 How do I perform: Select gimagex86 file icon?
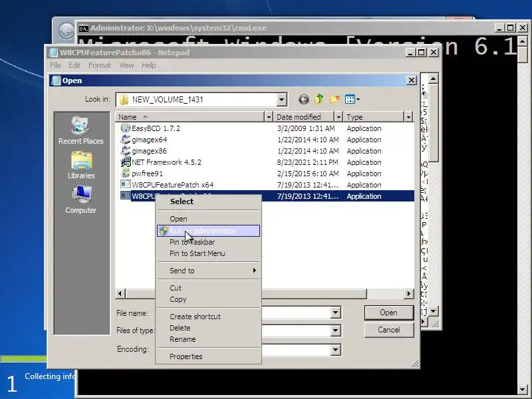pyautogui.click(x=126, y=151)
